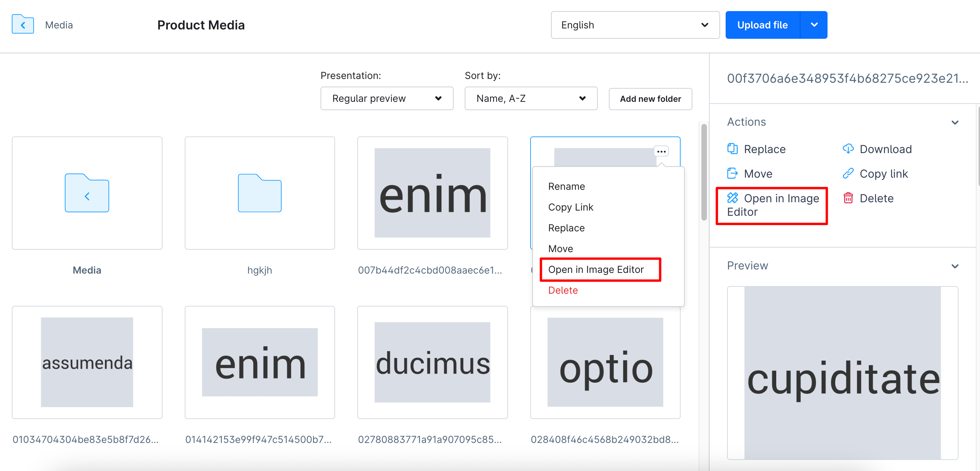Viewport: 980px width, 471px height.
Task: Select the Copy link chain icon
Action: [x=848, y=174]
